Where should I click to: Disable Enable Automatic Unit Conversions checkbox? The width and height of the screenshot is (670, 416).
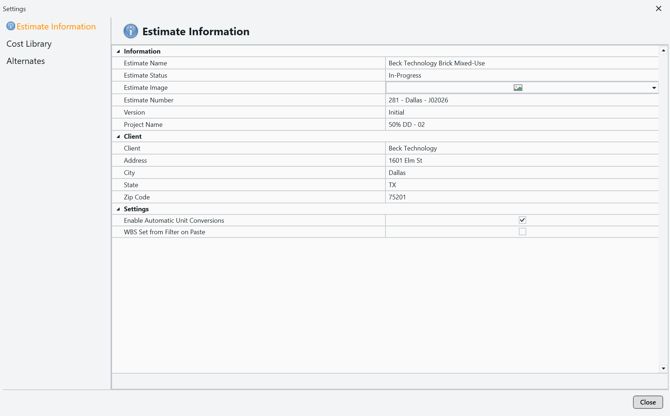point(522,220)
